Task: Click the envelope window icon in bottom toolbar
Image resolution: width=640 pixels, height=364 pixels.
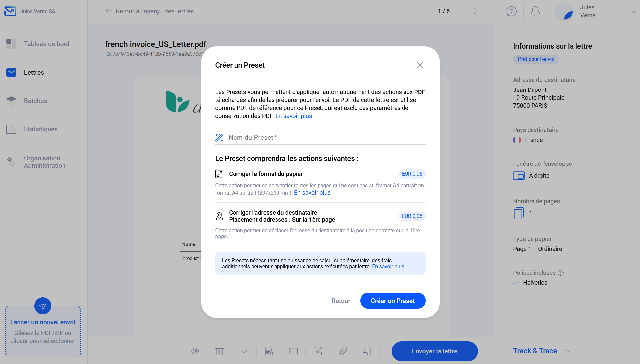Action: [293, 351]
